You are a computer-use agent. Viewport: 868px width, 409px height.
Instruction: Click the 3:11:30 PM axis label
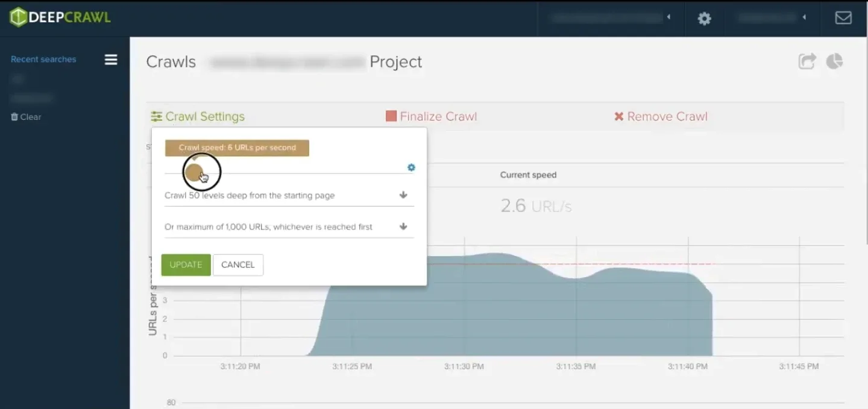(x=464, y=366)
